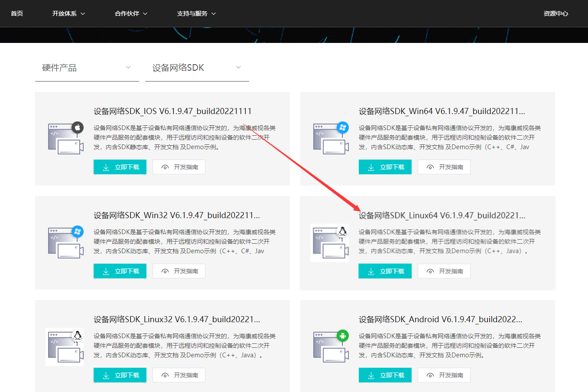This screenshot has height=392, width=588.
Task: Open 开发指南 for the IOS SDK
Action: [x=179, y=167]
